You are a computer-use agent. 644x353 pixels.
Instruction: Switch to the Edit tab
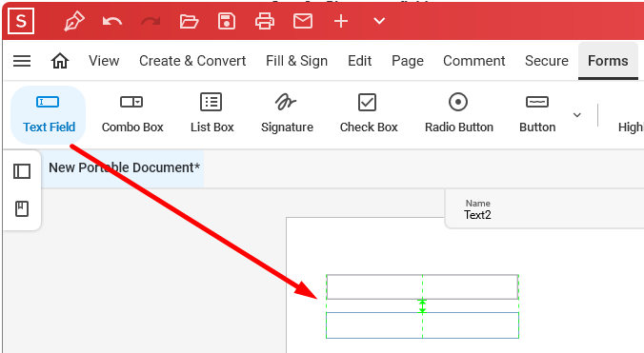pos(359,61)
